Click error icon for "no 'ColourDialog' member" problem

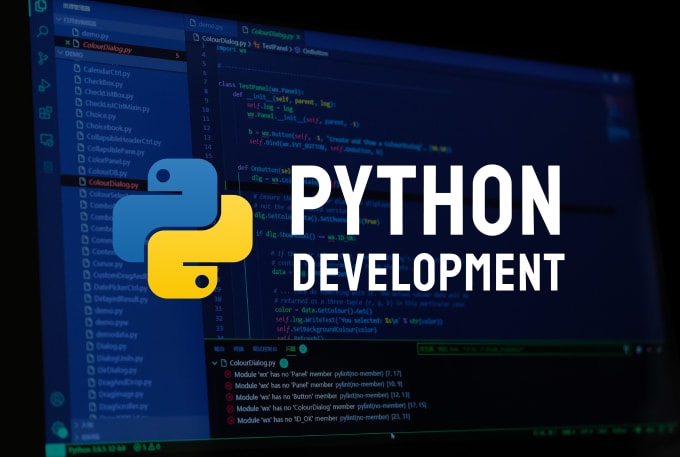(x=230, y=408)
